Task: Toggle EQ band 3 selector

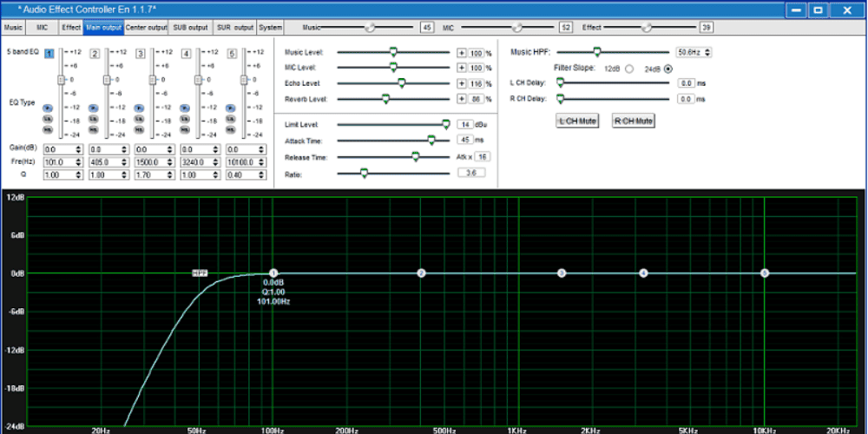Action: [141, 54]
